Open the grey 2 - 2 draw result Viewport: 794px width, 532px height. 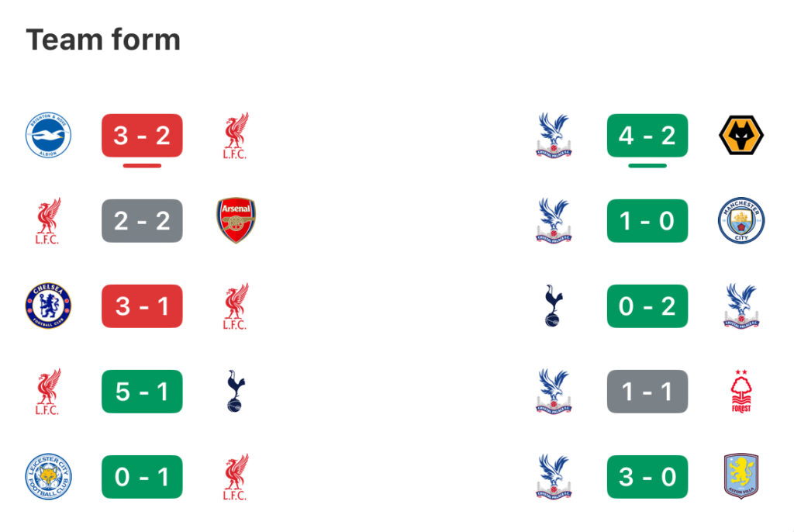(142, 220)
